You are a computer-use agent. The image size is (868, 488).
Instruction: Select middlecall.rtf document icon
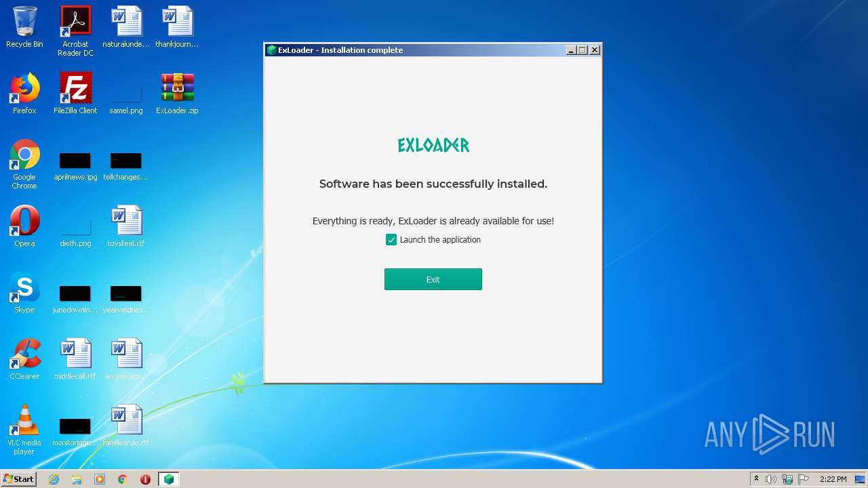click(x=75, y=359)
